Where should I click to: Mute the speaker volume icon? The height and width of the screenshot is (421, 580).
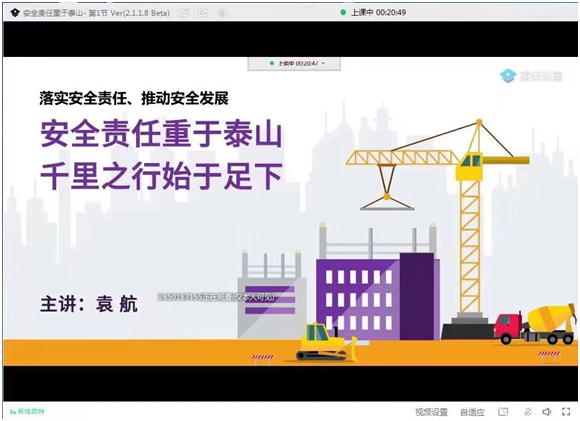pos(547,411)
